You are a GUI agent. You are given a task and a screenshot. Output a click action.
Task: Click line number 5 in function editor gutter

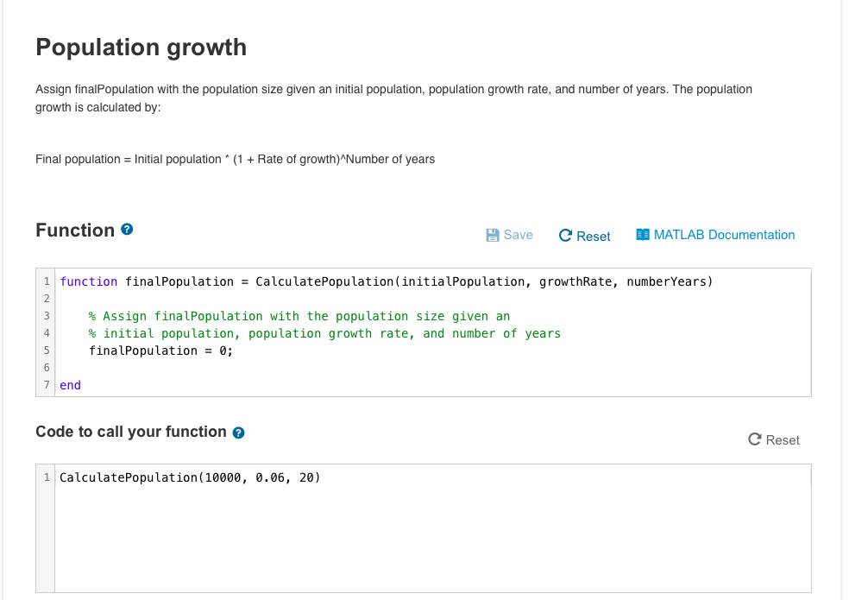[46, 351]
